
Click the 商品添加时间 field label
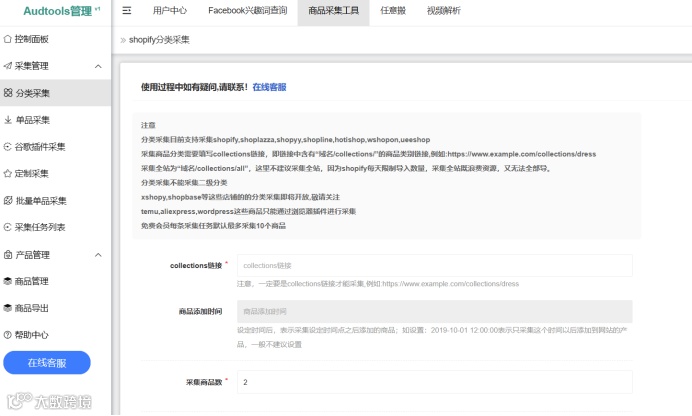(200, 311)
